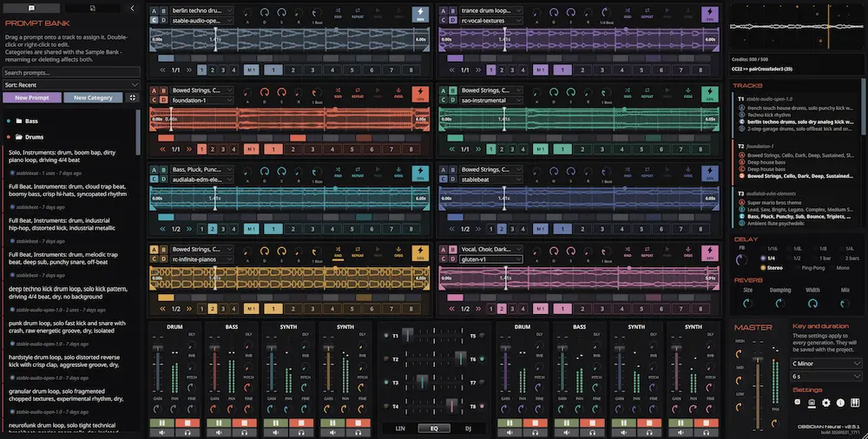Image resolution: width=868 pixels, height=439 pixels.
Task: Expand the 6 s duration dropdown
Action: point(826,377)
